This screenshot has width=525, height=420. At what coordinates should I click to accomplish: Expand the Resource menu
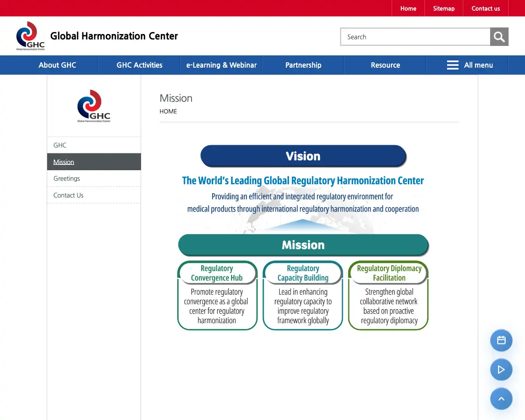click(x=386, y=65)
